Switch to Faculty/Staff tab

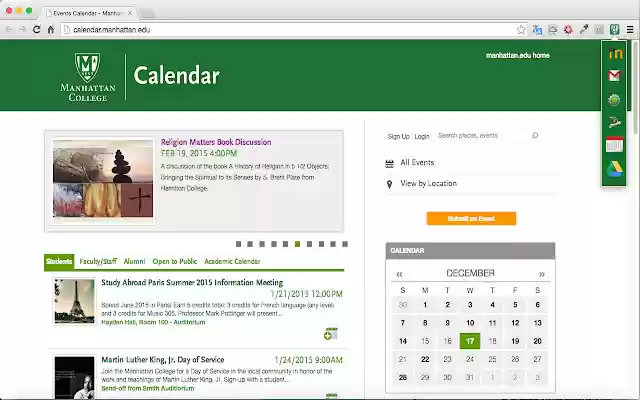coord(98,261)
